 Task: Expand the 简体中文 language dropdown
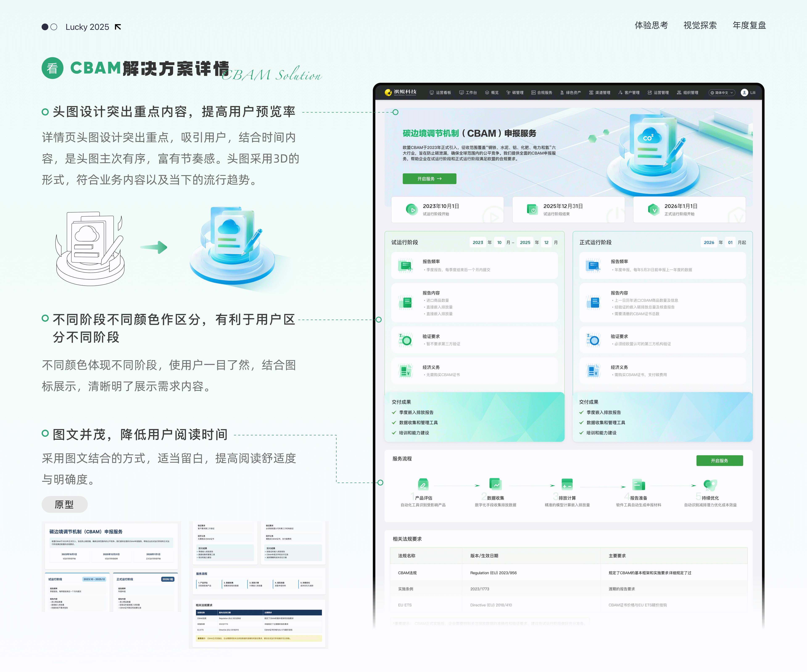pyautogui.click(x=722, y=93)
